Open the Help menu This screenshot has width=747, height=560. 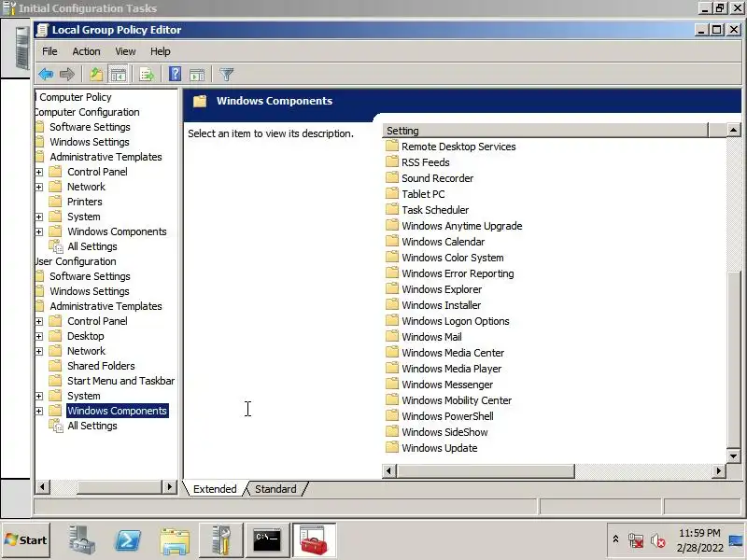click(160, 51)
